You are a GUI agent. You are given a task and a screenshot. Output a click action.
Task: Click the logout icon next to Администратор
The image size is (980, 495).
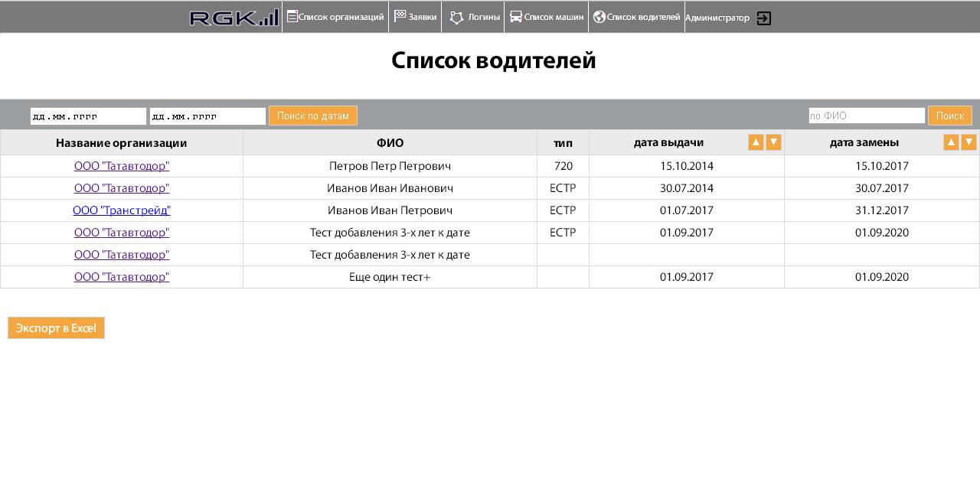763,18
